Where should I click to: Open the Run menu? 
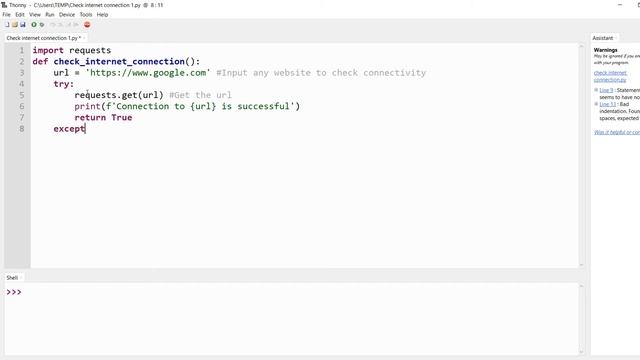[x=49, y=14]
